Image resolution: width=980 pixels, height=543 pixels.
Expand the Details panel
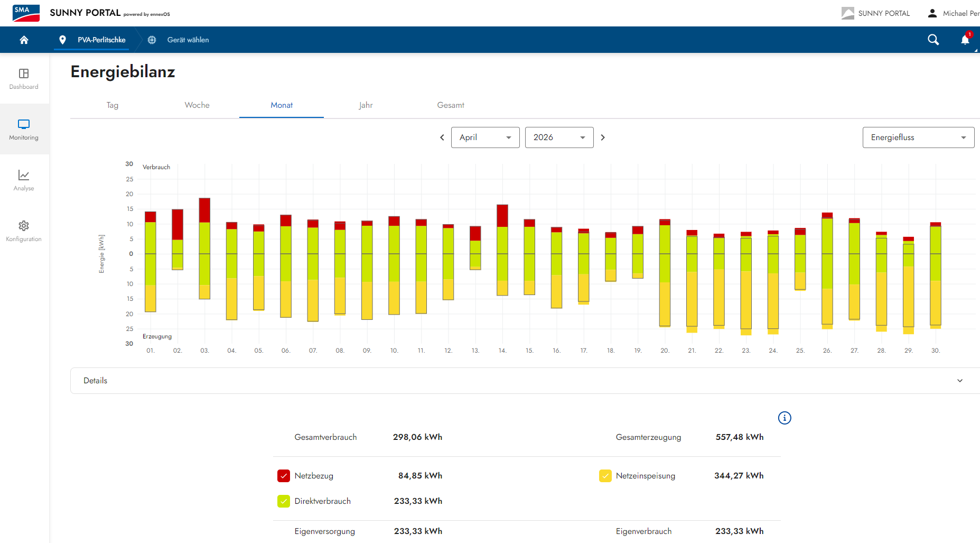[525, 381]
